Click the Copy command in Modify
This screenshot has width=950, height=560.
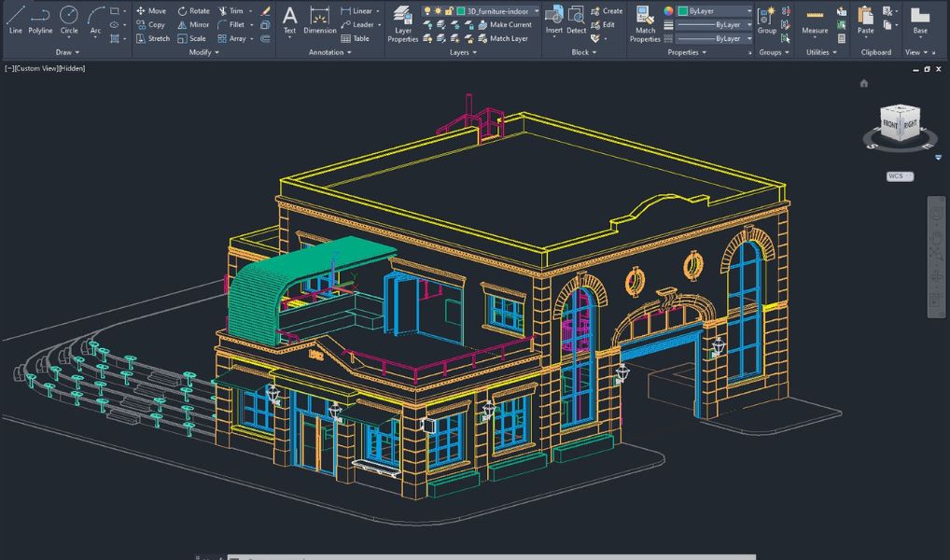[x=150, y=25]
